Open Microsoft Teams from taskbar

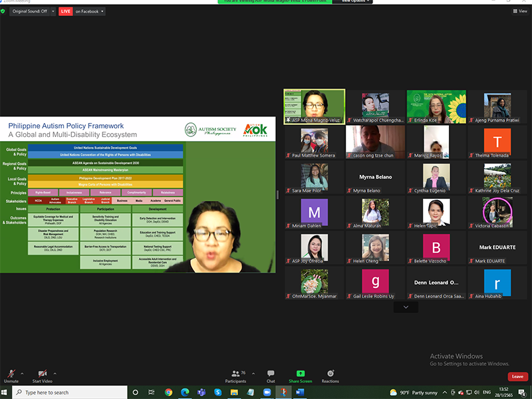pos(201,392)
